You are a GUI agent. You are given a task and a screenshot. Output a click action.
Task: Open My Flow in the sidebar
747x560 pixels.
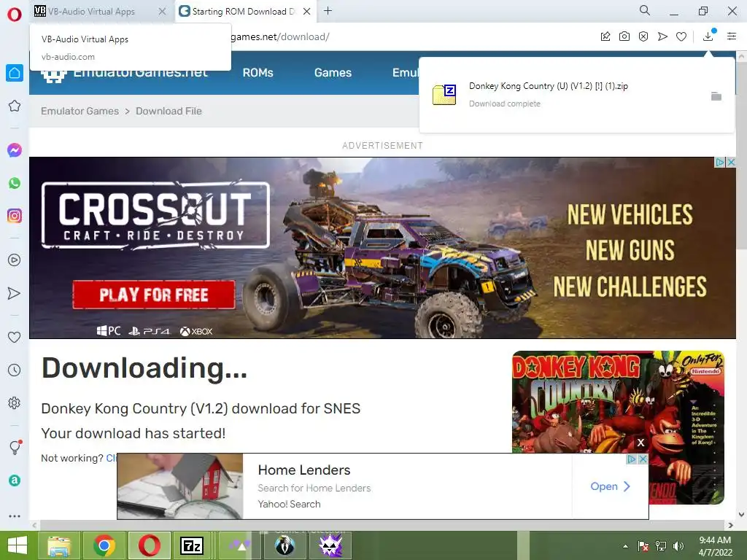pos(15,293)
